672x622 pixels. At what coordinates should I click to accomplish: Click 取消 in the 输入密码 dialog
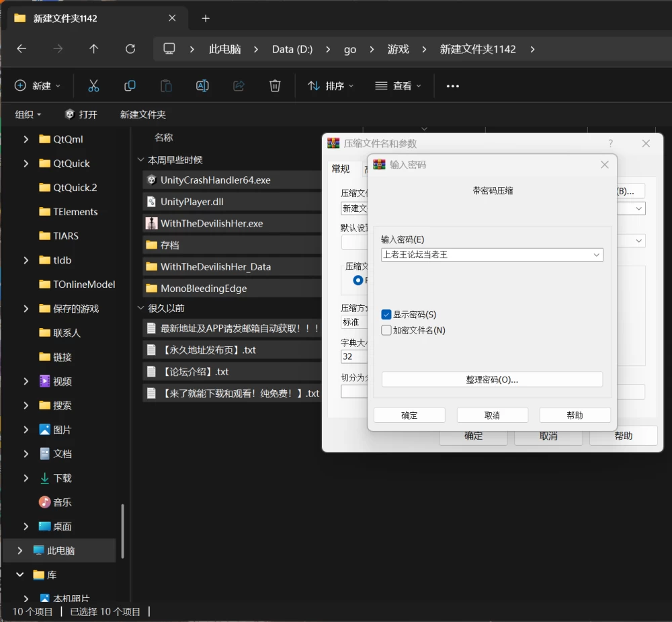492,416
